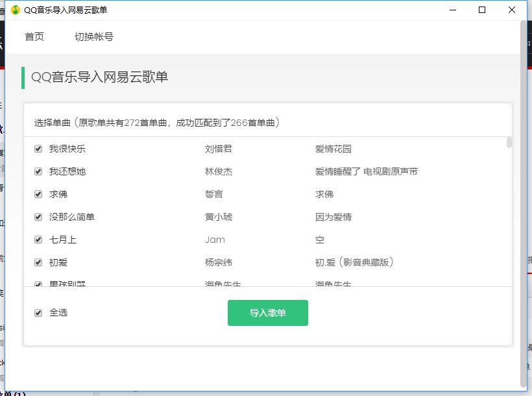Uncheck the 我还想她 song checkbox
This screenshot has height=396, width=532.
[38, 171]
